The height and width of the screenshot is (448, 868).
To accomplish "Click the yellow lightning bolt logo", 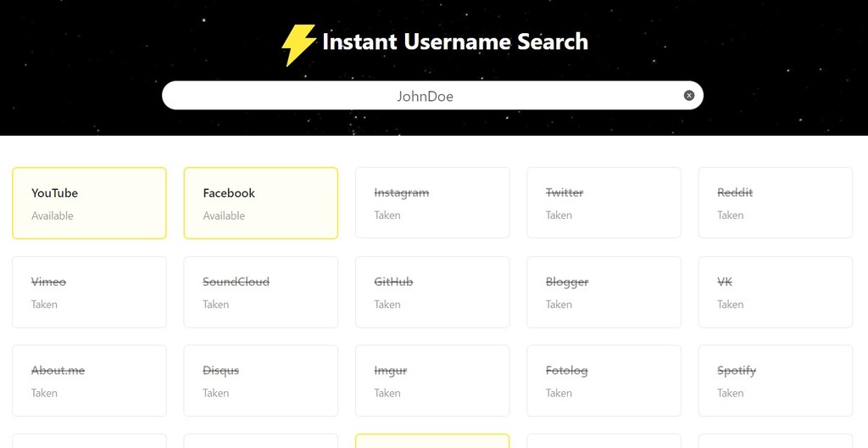I will coord(299,45).
